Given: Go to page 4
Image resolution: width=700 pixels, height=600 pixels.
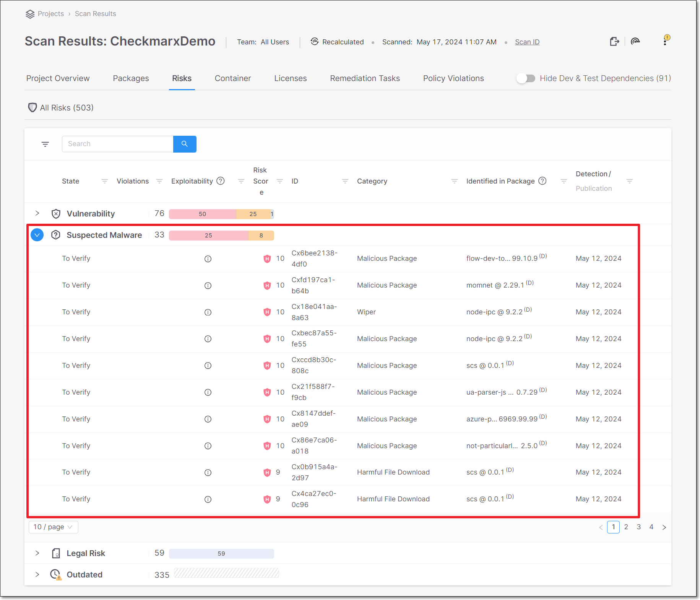Looking at the screenshot, I should 651,527.
